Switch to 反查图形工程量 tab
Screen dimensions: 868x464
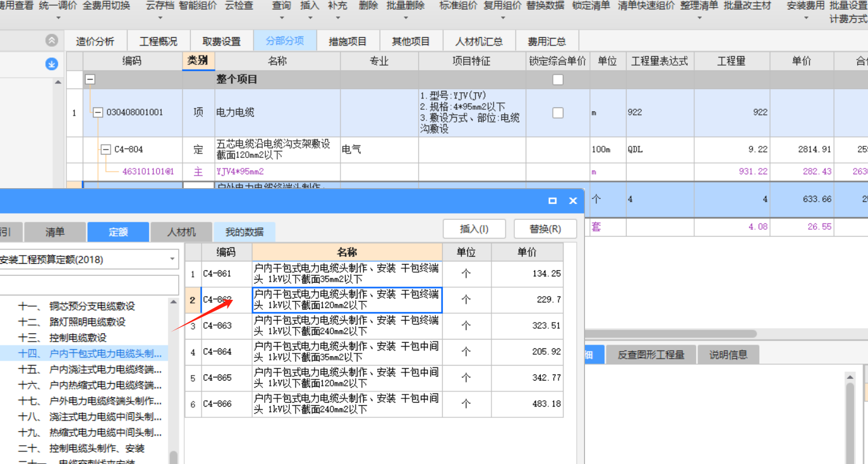coord(651,355)
